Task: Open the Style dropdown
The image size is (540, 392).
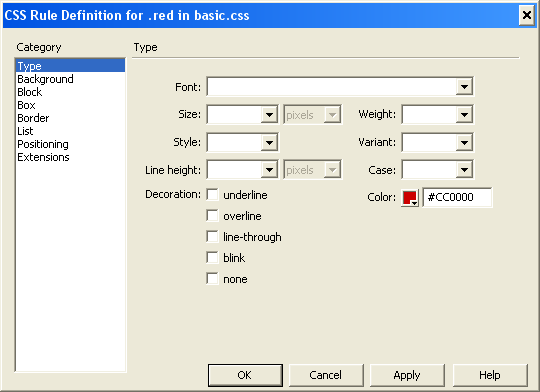Action: coord(269,142)
